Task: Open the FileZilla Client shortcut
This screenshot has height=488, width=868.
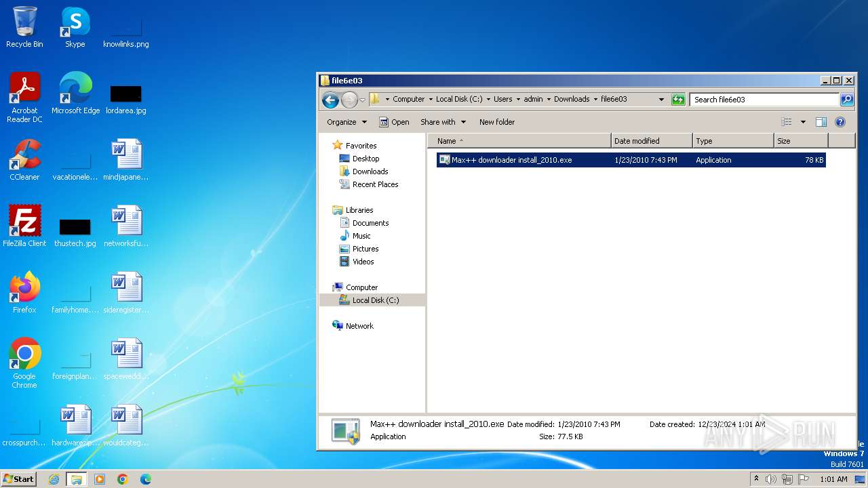Action: [24, 226]
